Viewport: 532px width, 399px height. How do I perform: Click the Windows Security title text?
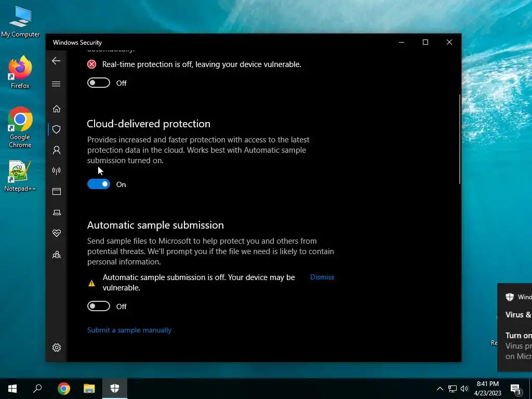[x=77, y=43]
